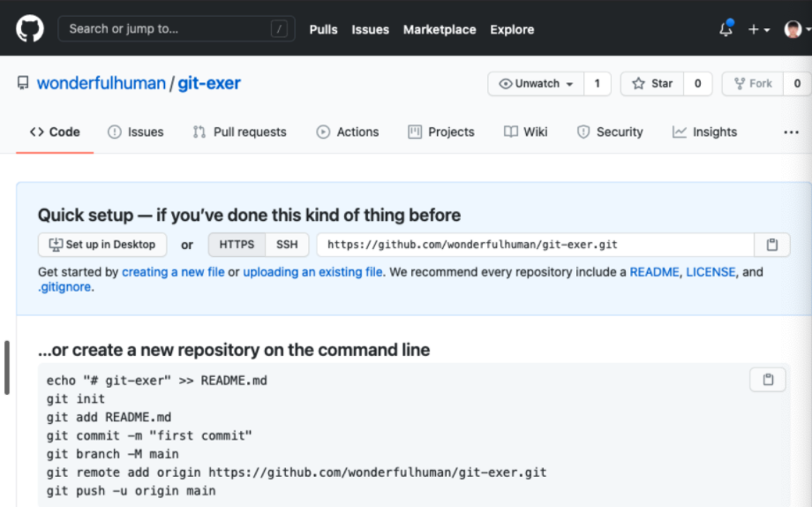Go to the GitHub home logo

tap(29, 28)
